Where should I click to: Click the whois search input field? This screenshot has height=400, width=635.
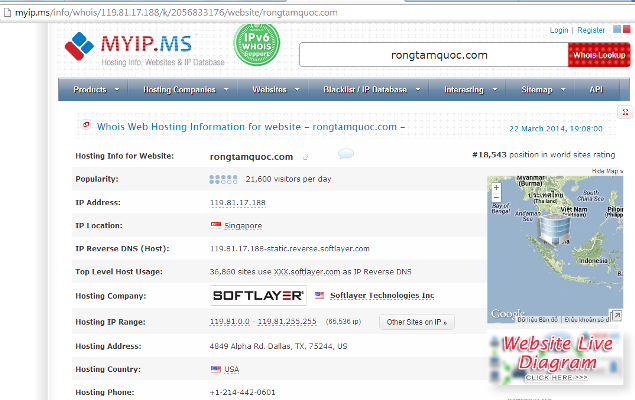pos(432,55)
